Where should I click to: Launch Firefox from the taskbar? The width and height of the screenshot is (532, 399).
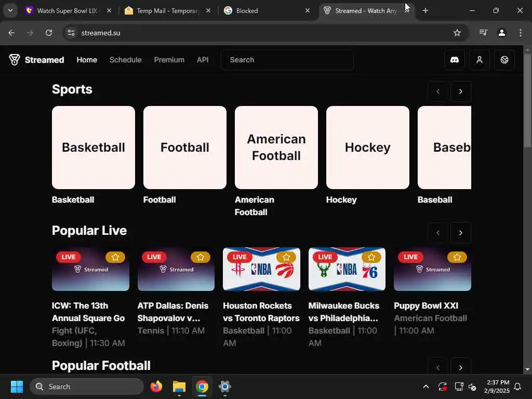point(156,387)
